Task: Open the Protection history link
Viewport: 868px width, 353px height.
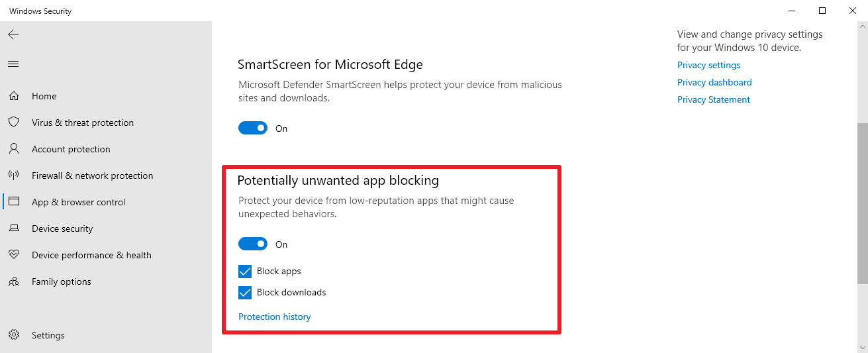Action: tap(274, 317)
